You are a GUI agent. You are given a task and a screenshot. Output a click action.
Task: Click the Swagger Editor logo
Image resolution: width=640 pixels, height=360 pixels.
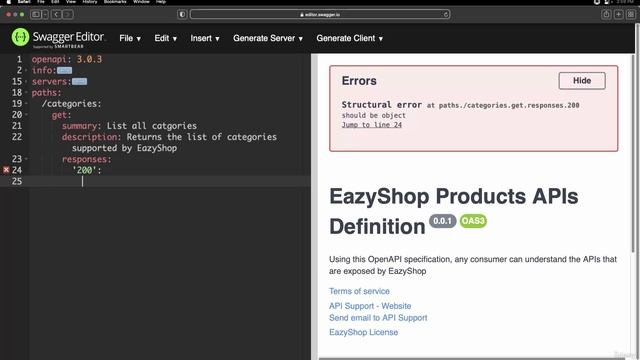tap(58, 38)
